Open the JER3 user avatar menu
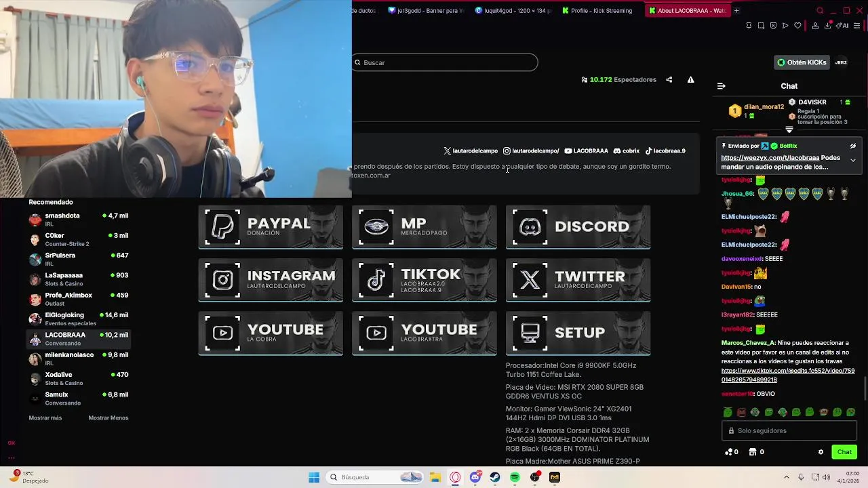868x488 pixels. [x=841, y=62]
